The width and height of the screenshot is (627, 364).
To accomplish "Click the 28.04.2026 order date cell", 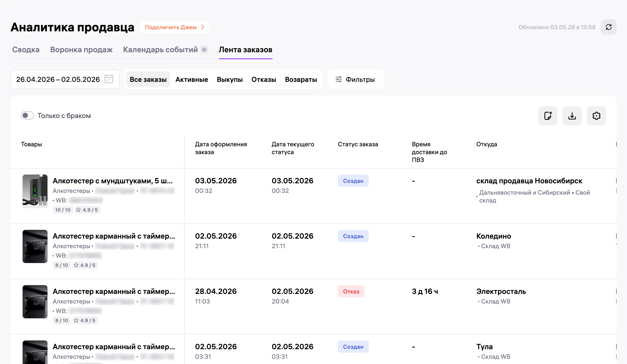I will point(216,291).
